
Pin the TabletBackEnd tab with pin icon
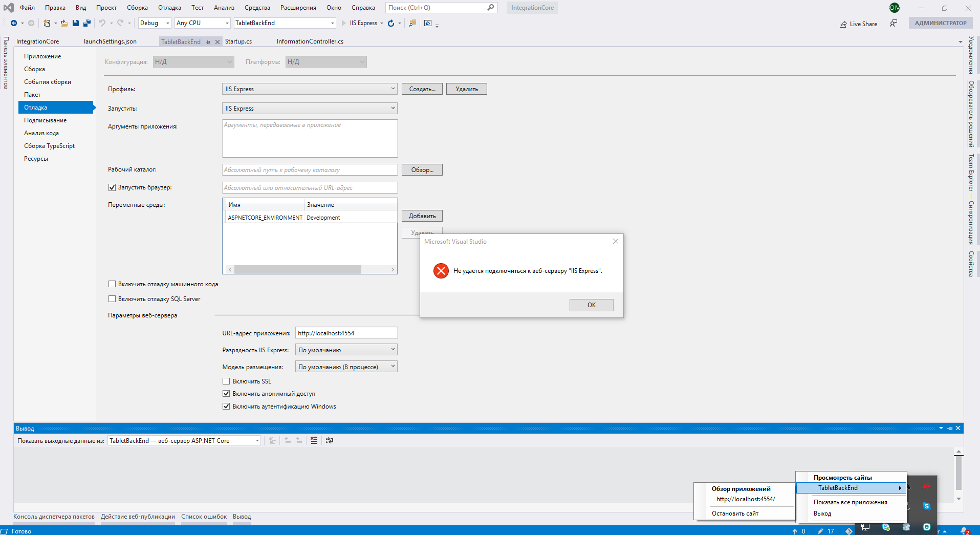208,42
